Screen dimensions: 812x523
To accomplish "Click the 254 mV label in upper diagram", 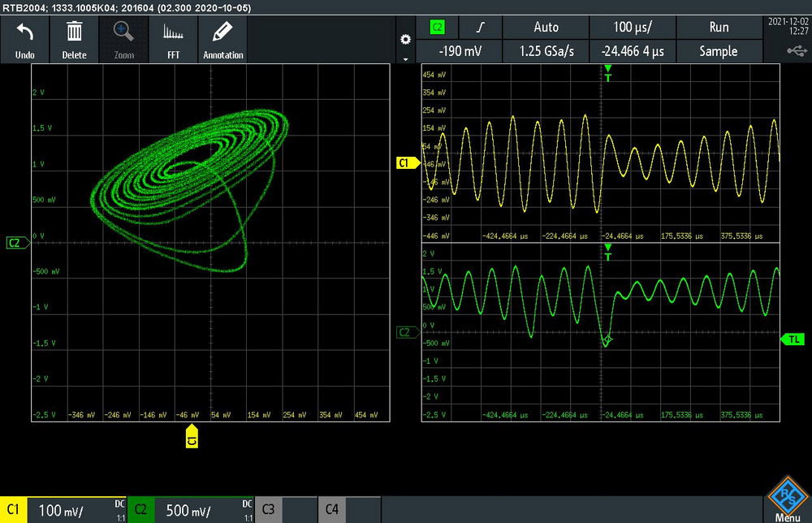I will pos(434,110).
